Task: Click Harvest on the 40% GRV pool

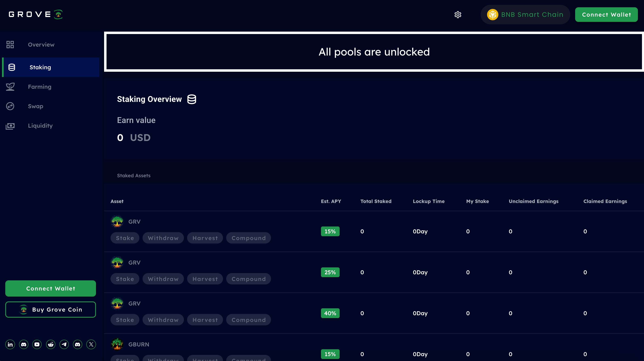Action: [205, 320]
